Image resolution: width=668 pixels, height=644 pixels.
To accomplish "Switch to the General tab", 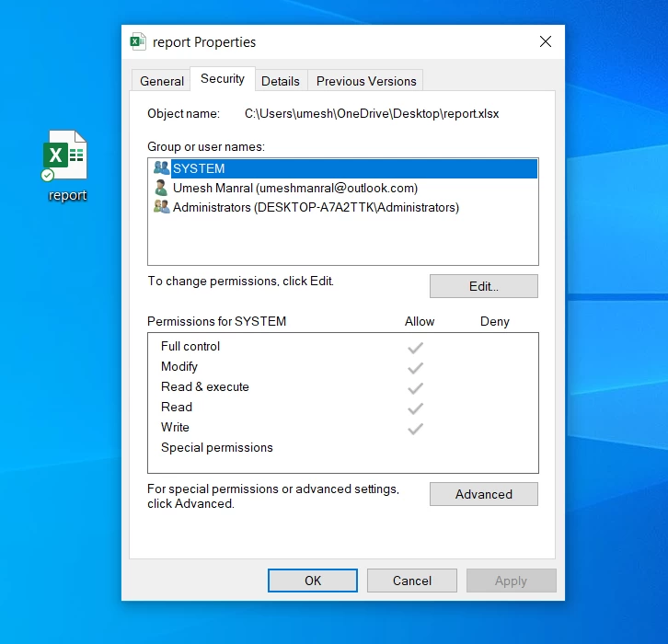I will coord(162,81).
